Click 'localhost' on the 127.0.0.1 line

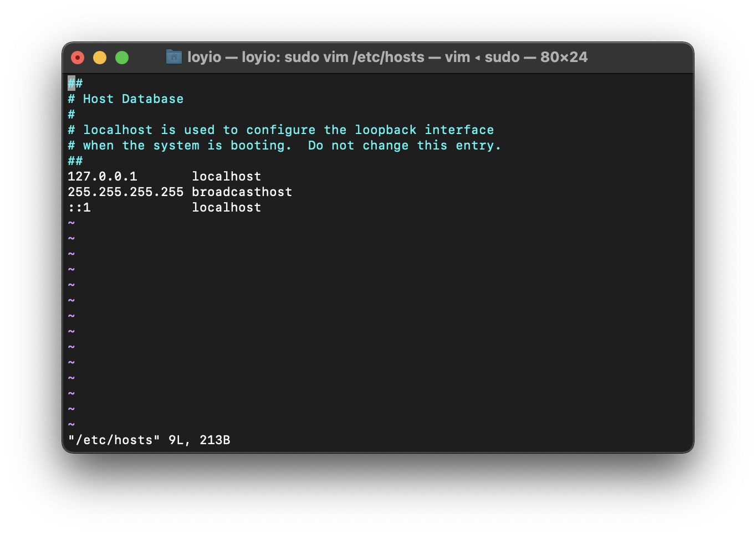point(227,177)
